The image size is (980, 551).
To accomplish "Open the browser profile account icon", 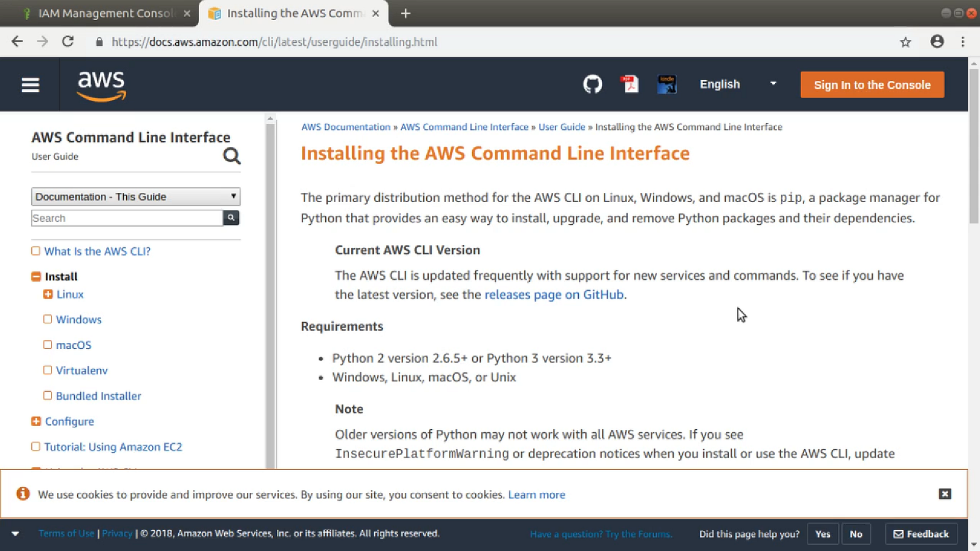I will coord(937,42).
